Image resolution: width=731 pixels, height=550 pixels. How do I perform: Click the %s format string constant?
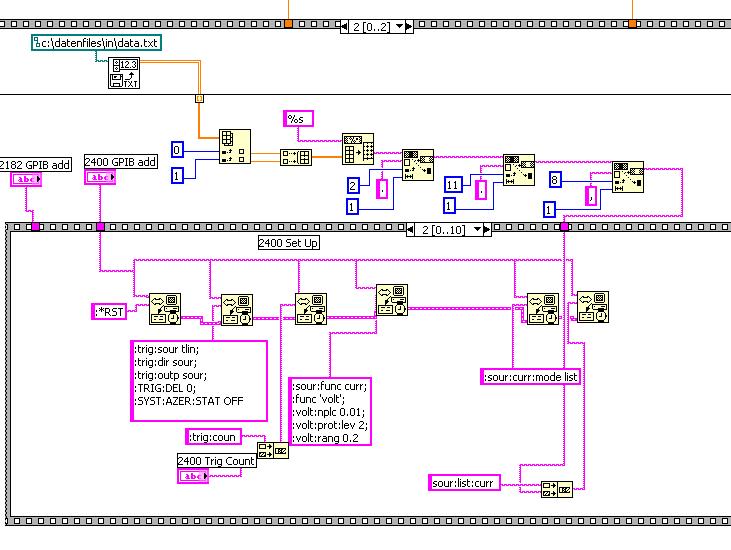click(298, 119)
